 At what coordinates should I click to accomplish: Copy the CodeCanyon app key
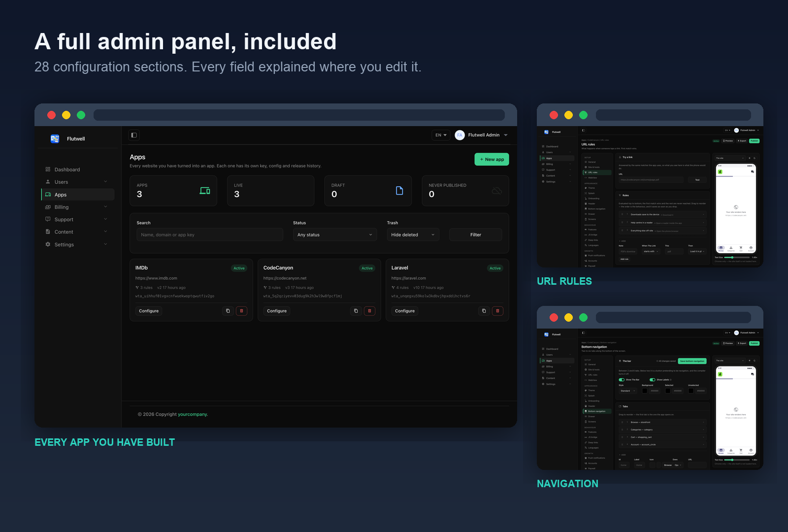pyautogui.click(x=356, y=311)
